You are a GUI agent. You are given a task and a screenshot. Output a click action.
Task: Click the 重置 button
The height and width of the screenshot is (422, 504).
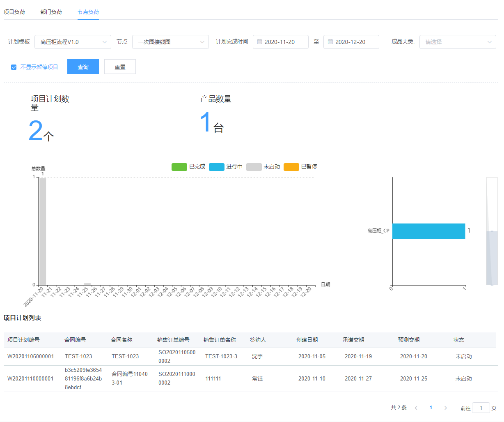pyautogui.click(x=120, y=67)
